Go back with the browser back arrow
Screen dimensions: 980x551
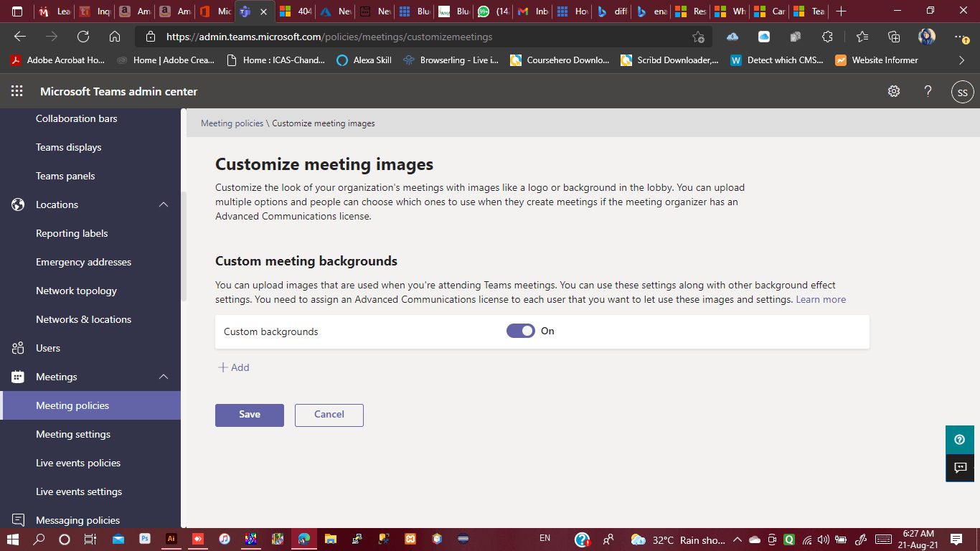pyautogui.click(x=20, y=37)
